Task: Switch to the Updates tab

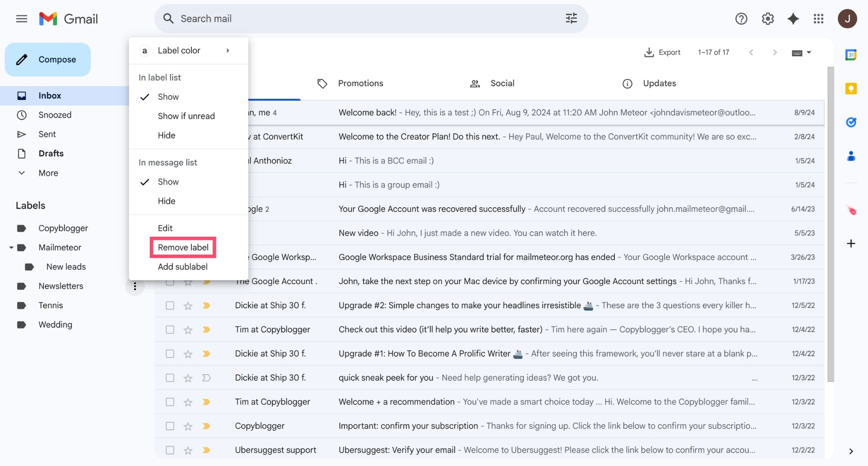Action: click(649, 84)
